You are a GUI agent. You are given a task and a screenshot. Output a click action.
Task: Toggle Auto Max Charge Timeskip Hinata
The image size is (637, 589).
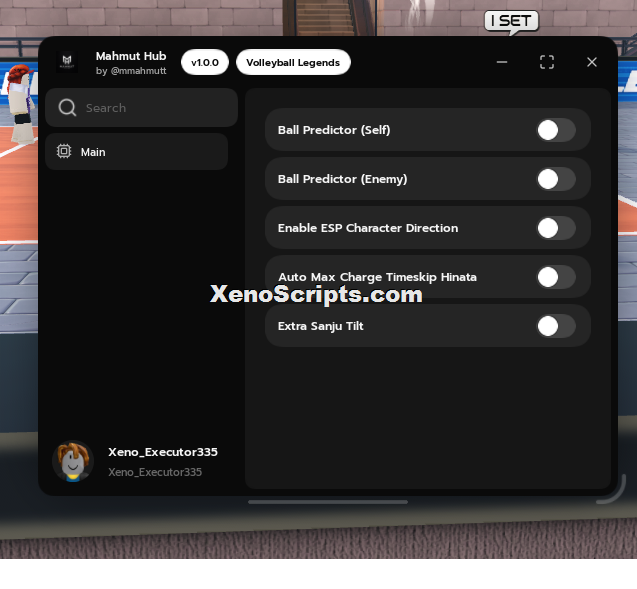click(556, 277)
